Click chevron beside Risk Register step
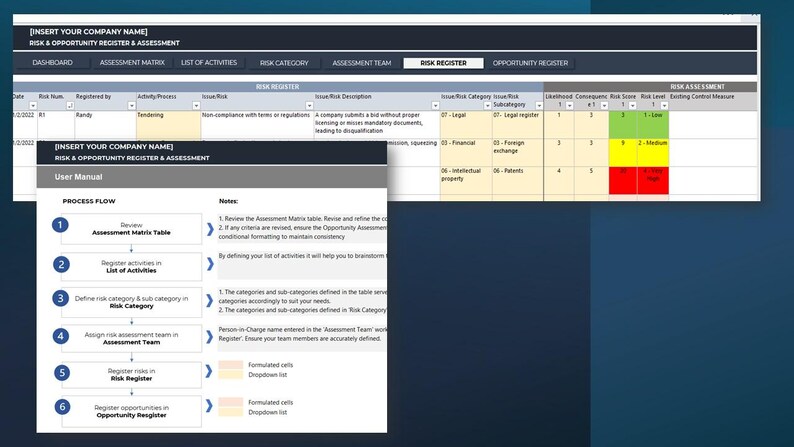794x447 pixels. [x=209, y=371]
